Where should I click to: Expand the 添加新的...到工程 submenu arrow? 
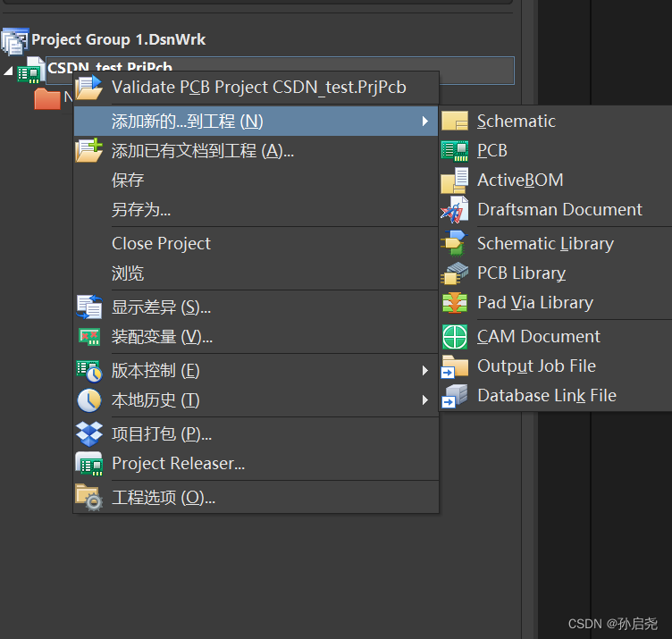(x=424, y=122)
